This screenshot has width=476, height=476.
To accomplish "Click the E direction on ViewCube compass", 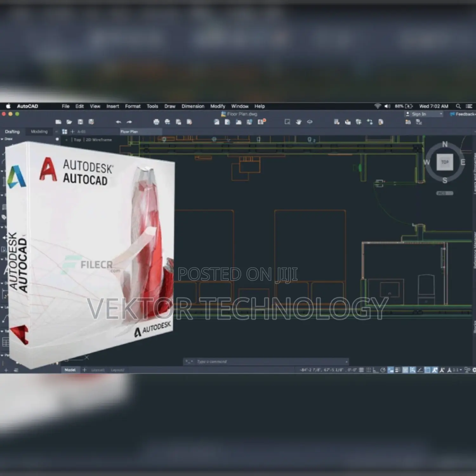I will pos(463,162).
